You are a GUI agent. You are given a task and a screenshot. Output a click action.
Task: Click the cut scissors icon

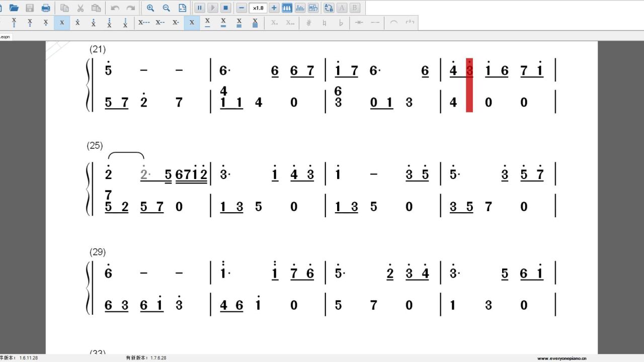point(80,8)
